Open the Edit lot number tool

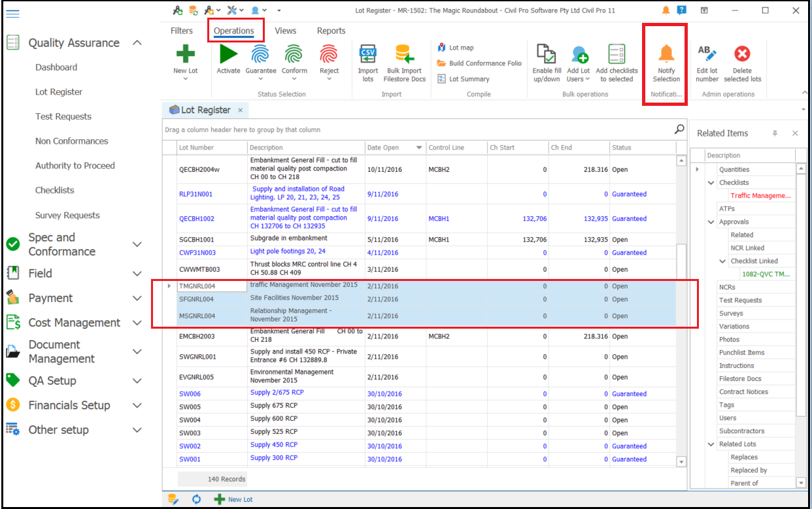[707, 54]
